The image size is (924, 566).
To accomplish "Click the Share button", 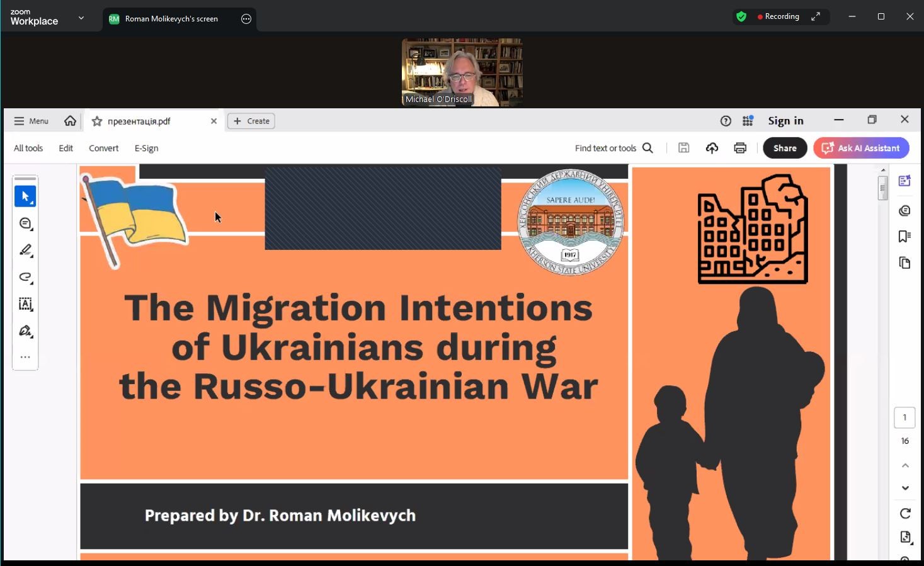I will (785, 148).
